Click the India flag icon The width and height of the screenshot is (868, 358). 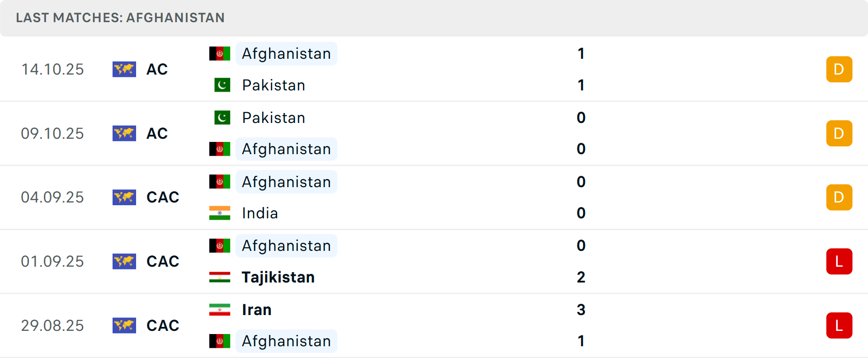(220, 213)
